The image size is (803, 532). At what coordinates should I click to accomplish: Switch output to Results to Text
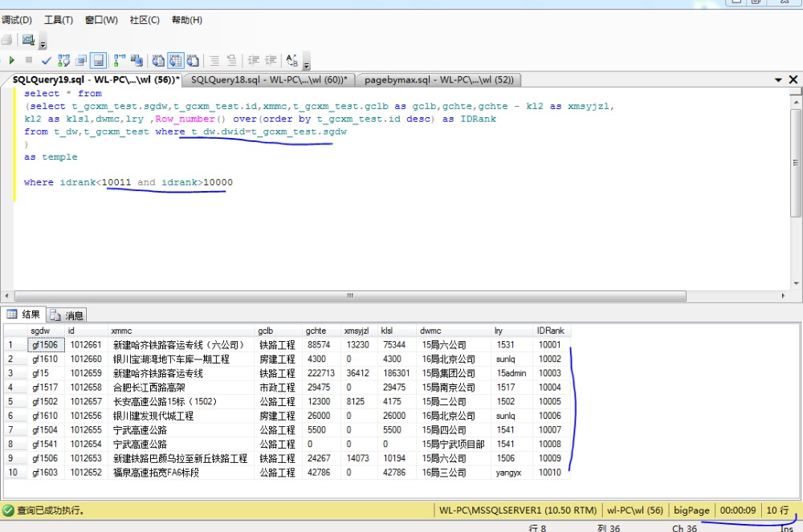pos(158,60)
